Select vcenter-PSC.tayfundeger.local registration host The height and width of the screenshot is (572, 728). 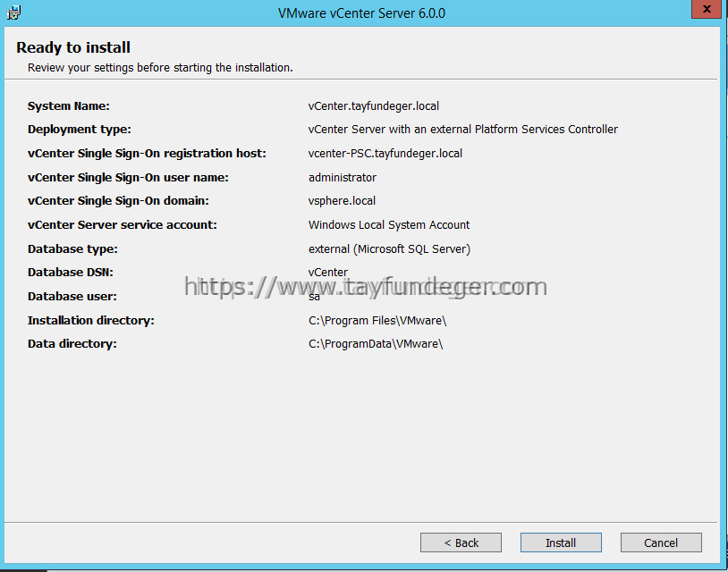385,154
